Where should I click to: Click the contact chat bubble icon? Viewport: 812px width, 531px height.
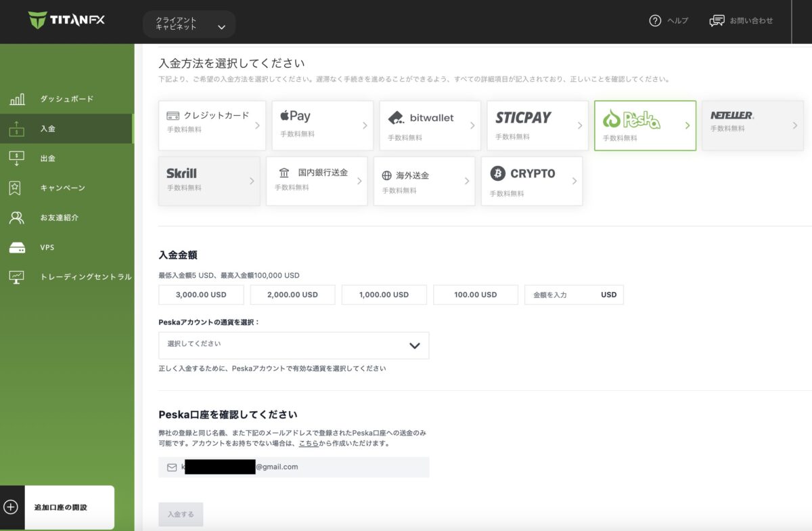[x=717, y=21]
